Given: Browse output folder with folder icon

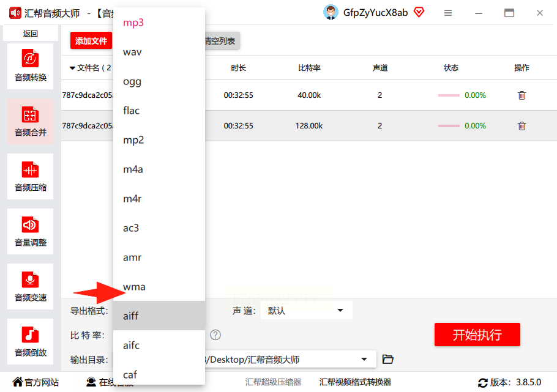Looking at the screenshot, I should [x=387, y=360].
